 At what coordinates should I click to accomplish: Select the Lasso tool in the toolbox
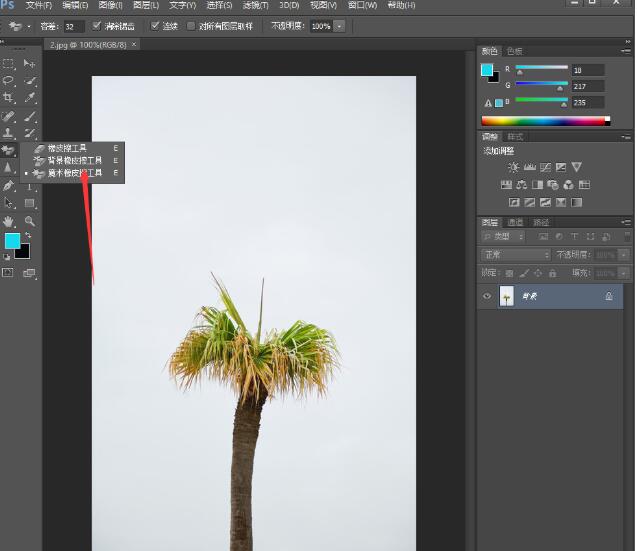tap(8, 81)
